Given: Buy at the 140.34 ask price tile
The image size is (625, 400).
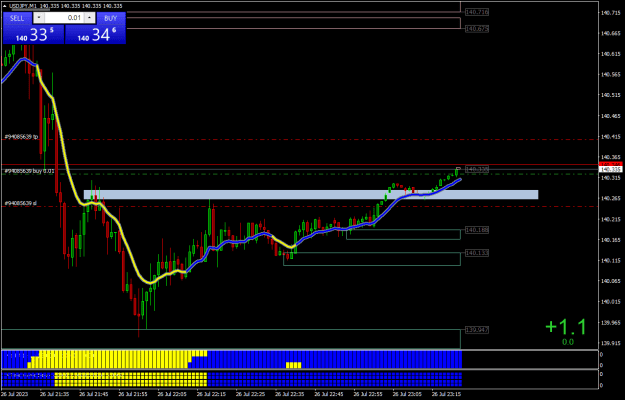Looking at the screenshot, I should (x=95, y=35).
